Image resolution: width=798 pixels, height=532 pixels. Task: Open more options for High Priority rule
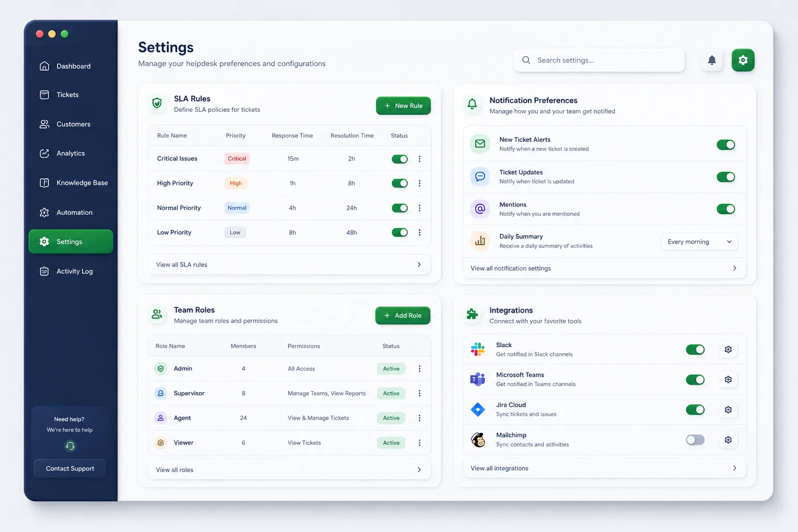click(420, 183)
